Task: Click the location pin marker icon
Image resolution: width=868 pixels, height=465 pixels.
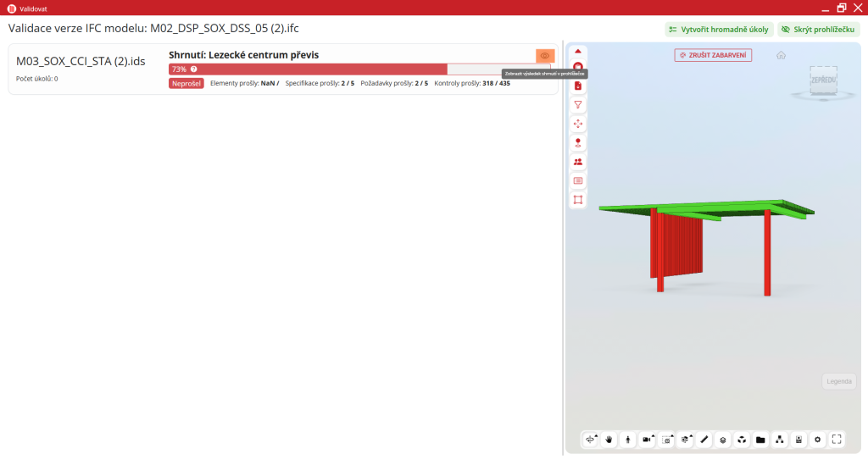Action: [578, 142]
